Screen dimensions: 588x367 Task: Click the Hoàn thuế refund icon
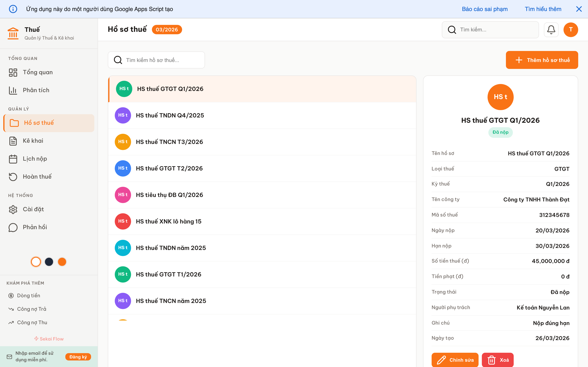(x=13, y=177)
